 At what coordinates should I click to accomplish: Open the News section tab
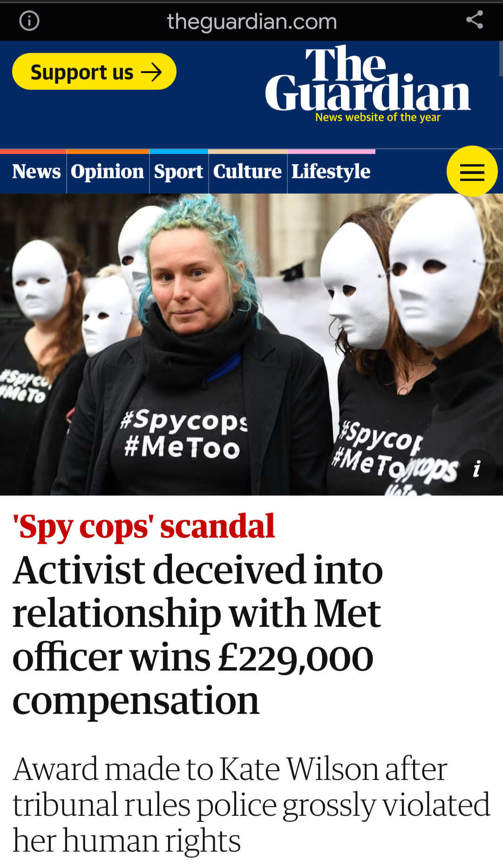click(x=36, y=172)
